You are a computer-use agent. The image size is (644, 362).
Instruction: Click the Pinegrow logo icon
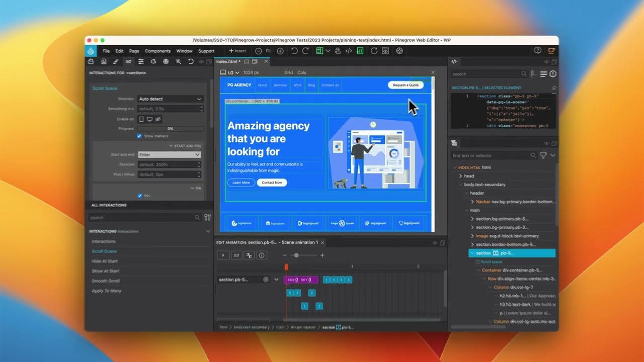pos(91,51)
